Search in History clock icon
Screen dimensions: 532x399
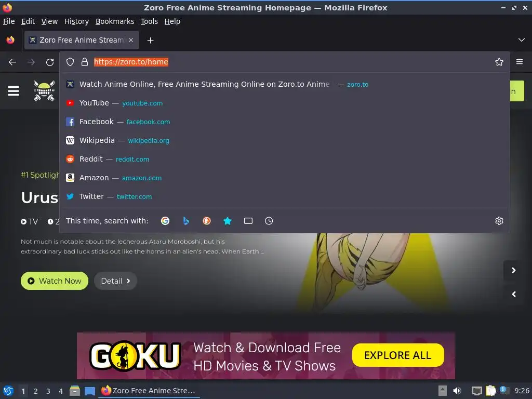coord(269,221)
